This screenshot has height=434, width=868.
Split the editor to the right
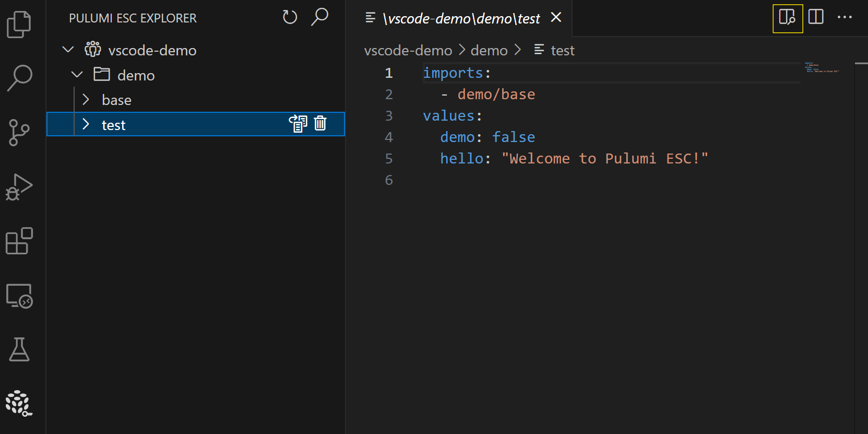click(x=816, y=17)
